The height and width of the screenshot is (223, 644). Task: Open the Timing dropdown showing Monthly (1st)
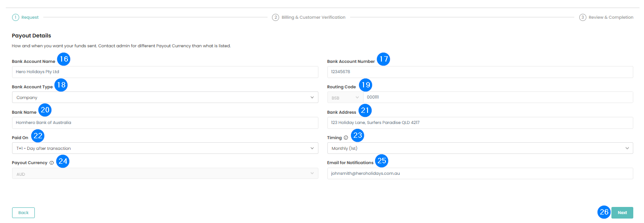point(480,148)
